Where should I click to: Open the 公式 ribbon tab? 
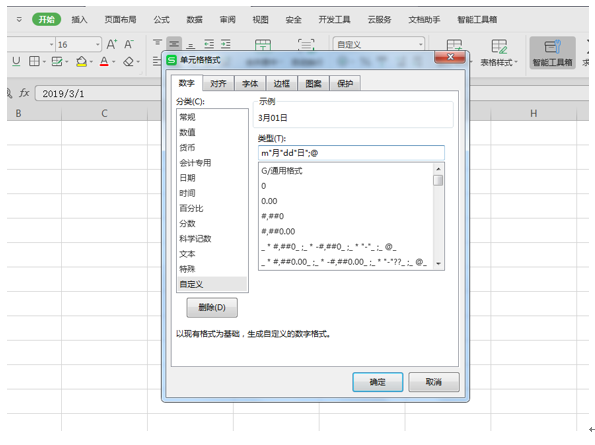point(161,20)
